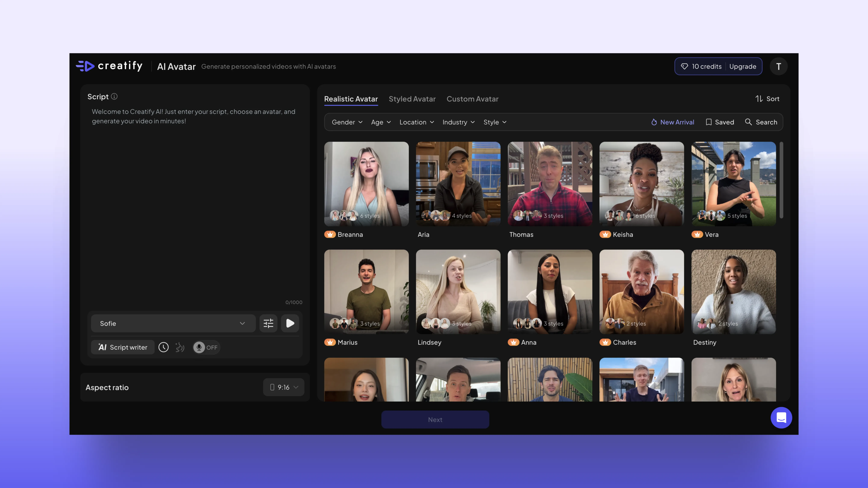Open the Script info tooltip icon
868x488 pixels.
coord(114,97)
